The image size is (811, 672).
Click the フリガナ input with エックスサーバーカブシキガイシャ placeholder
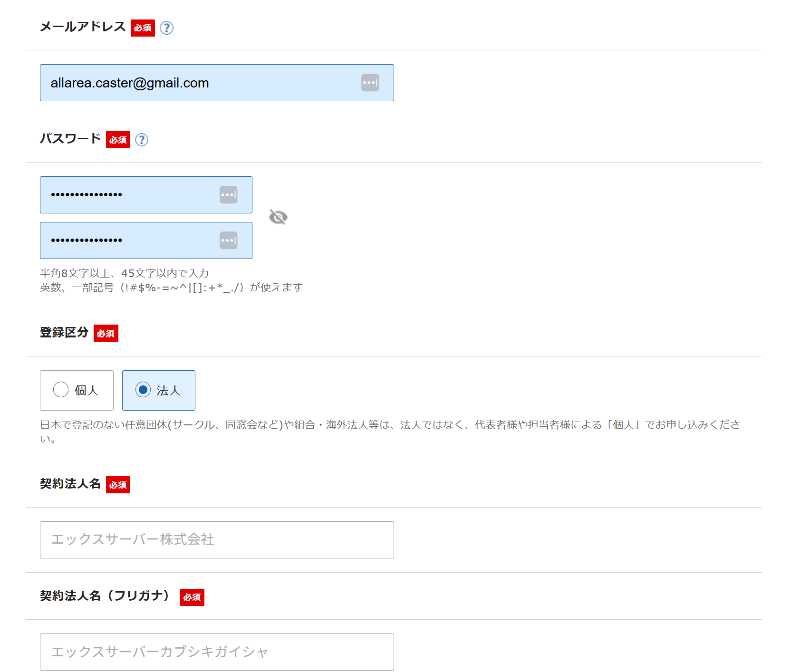click(x=217, y=652)
